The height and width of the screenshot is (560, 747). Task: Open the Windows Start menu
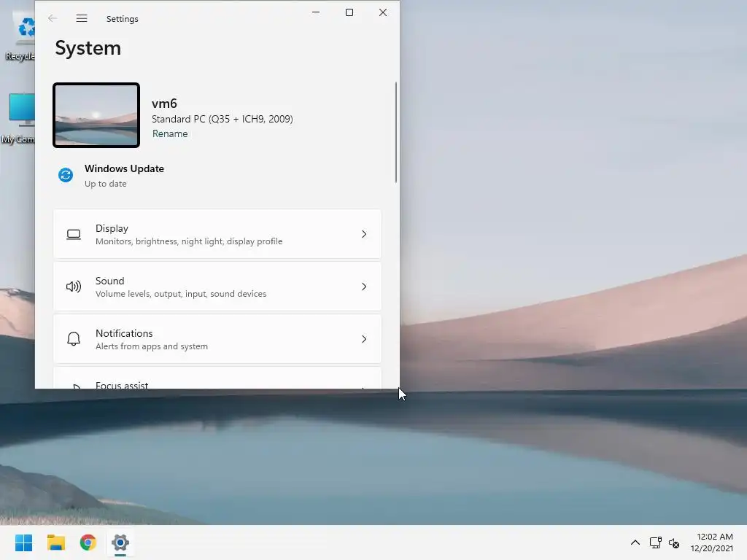tap(24, 542)
